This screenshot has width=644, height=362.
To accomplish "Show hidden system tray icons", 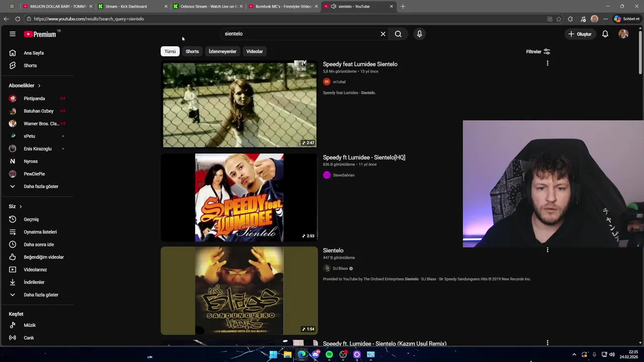I will coord(574,354).
